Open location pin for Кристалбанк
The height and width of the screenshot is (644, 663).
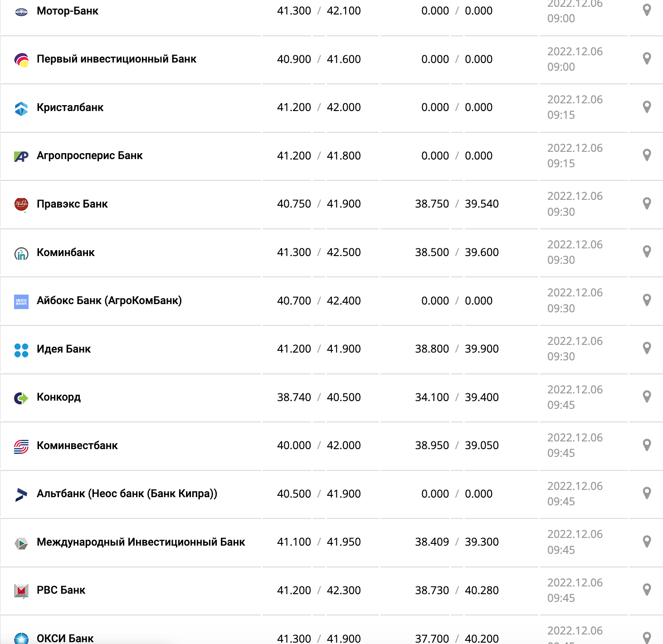(647, 107)
